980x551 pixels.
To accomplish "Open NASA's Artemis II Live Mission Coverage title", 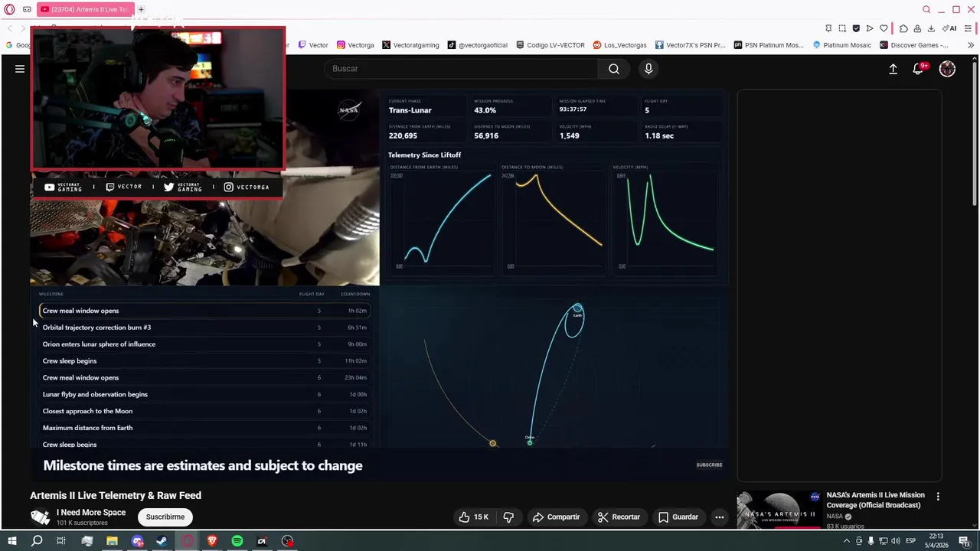I will (876, 500).
